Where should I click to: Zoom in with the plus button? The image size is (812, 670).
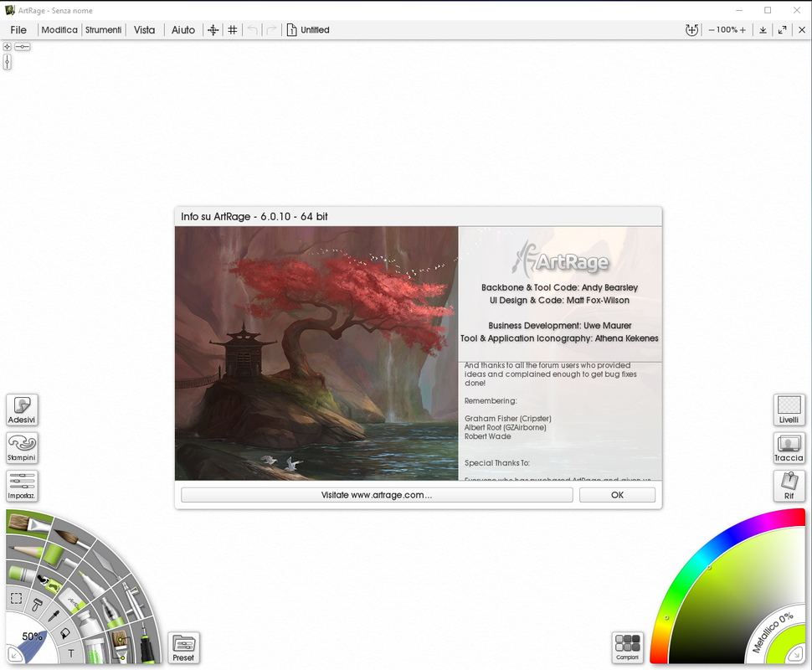pyautogui.click(x=743, y=30)
